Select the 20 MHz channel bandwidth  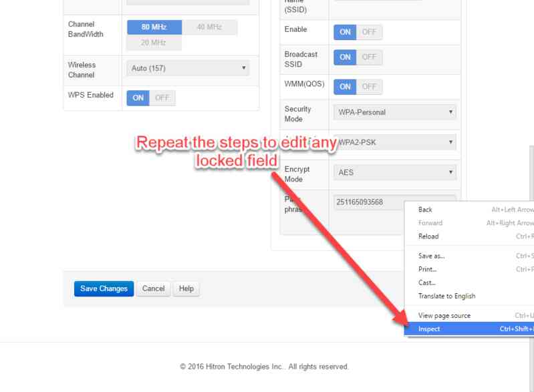click(x=154, y=43)
